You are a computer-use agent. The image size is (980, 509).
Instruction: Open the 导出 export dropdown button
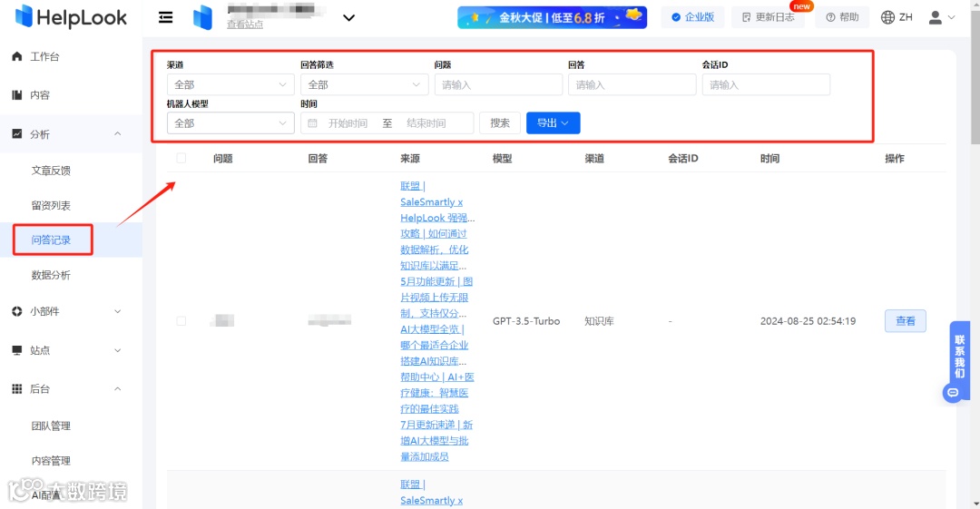click(x=554, y=123)
